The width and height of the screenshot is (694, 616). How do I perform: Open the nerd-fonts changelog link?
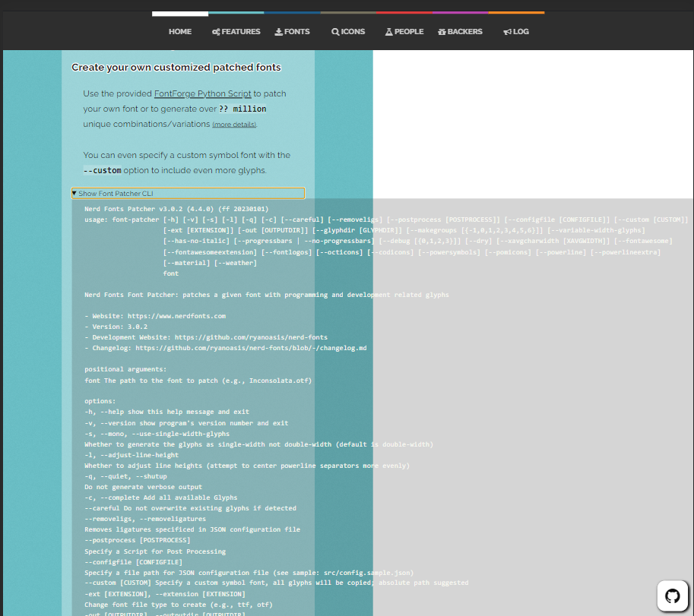pyautogui.click(x=251, y=347)
